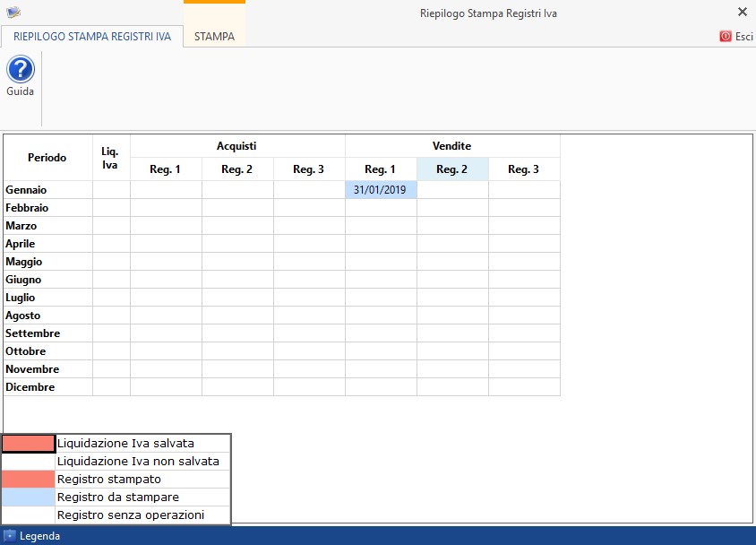Image resolution: width=756 pixels, height=545 pixels.
Task: Click the application icon in title bar
Action: click(13, 12)
